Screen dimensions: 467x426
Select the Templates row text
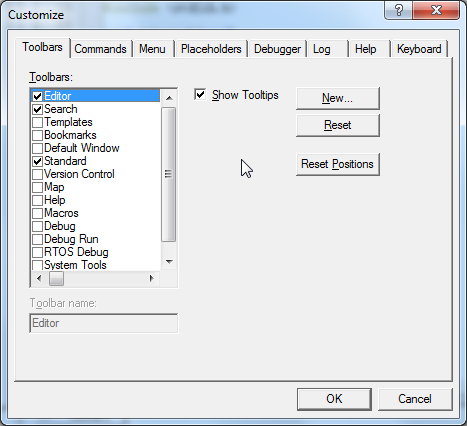pyautogui.click(x=68, y=122)
